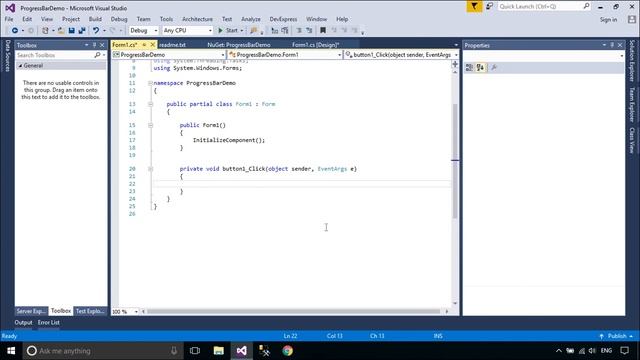This screenshot has width=640, height=360.
Task: Click the Open File toolbar icon
Action: point(61,31)
